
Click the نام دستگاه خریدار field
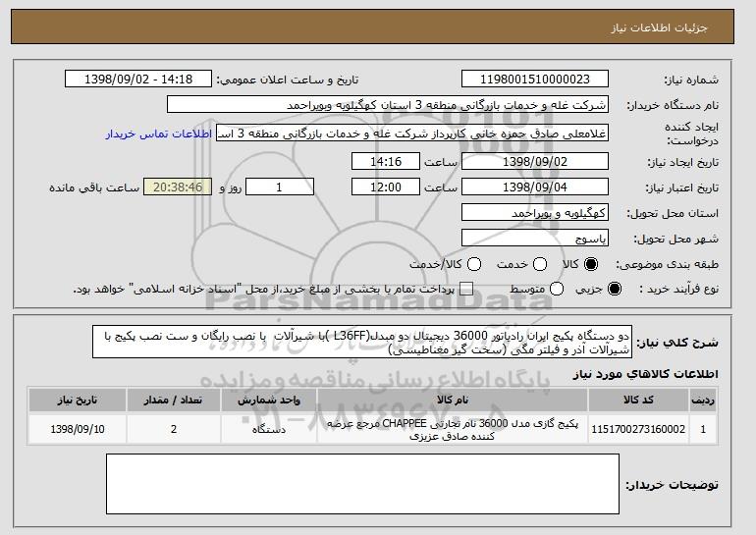pyautogui.click(x=387, y=104)
